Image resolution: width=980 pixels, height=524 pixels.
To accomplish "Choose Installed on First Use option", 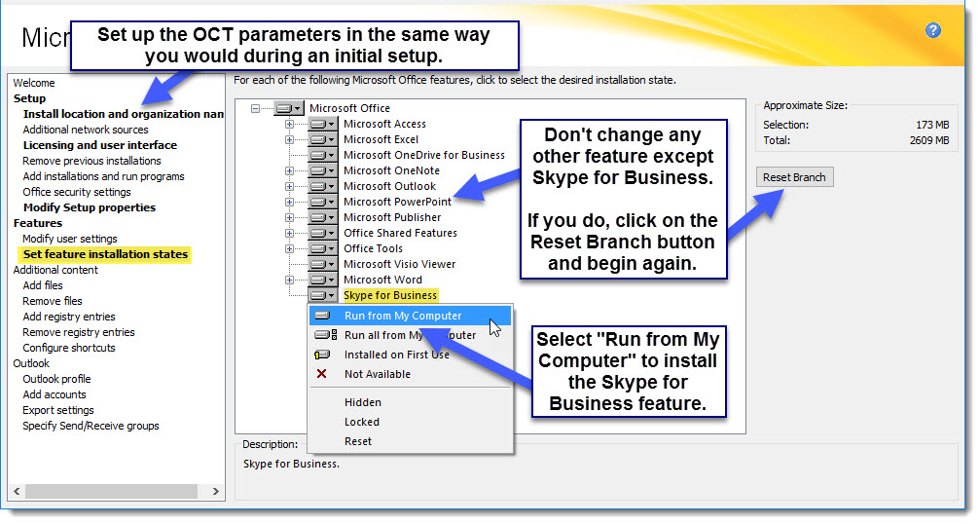I will [x=410, y=355].
